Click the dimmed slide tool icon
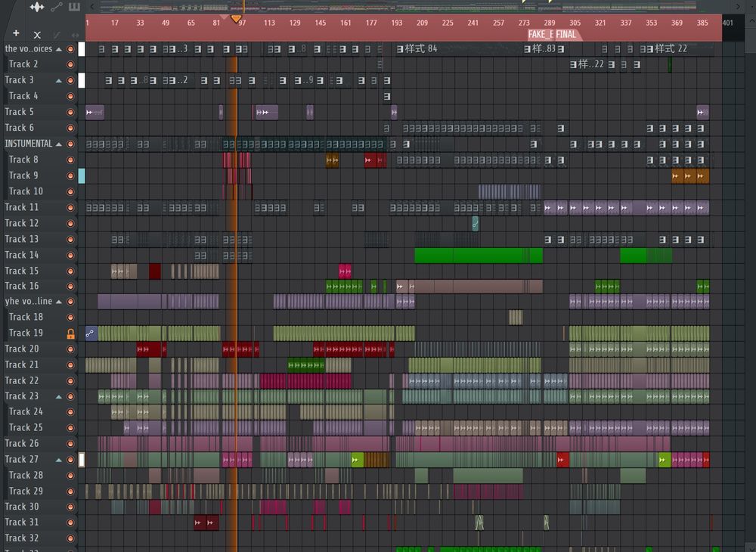The width and height of the screenshot is (756, 552). [x=57, y=35]
